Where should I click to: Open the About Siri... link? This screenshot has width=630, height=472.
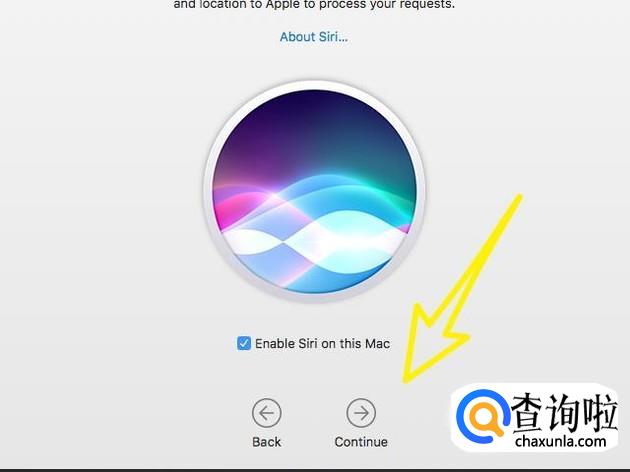click(x=314, y=37)
